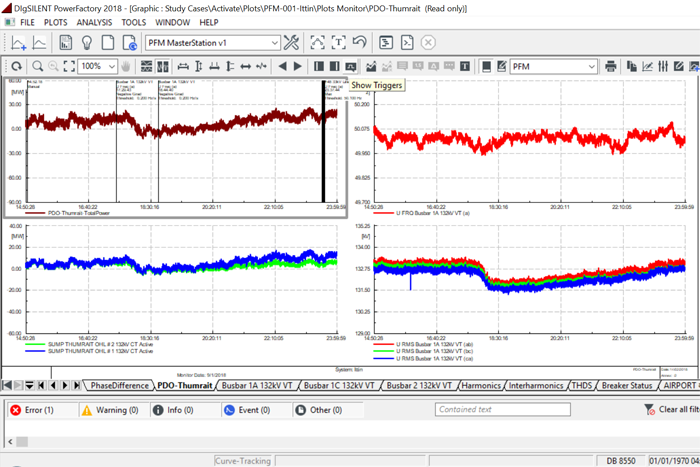700x467 pixels.
Task: Select the magnifier zoom tool
Action: pos(38,66)
